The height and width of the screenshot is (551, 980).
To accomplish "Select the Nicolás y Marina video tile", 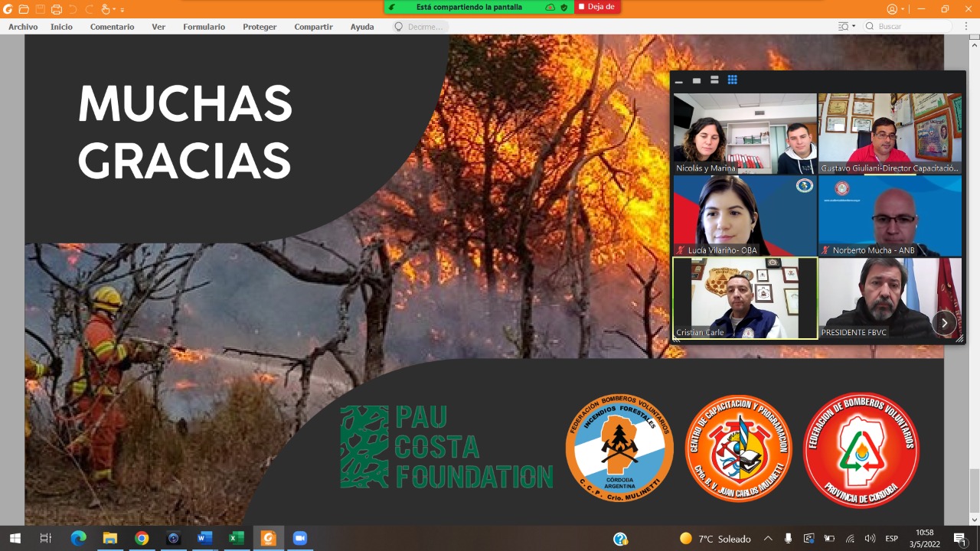I will click(x=744, y=134).
